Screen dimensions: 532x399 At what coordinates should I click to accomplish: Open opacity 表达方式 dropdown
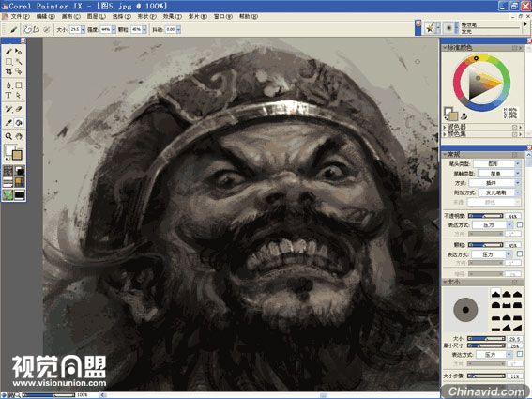pyautogui.click(x=492, y=224)
